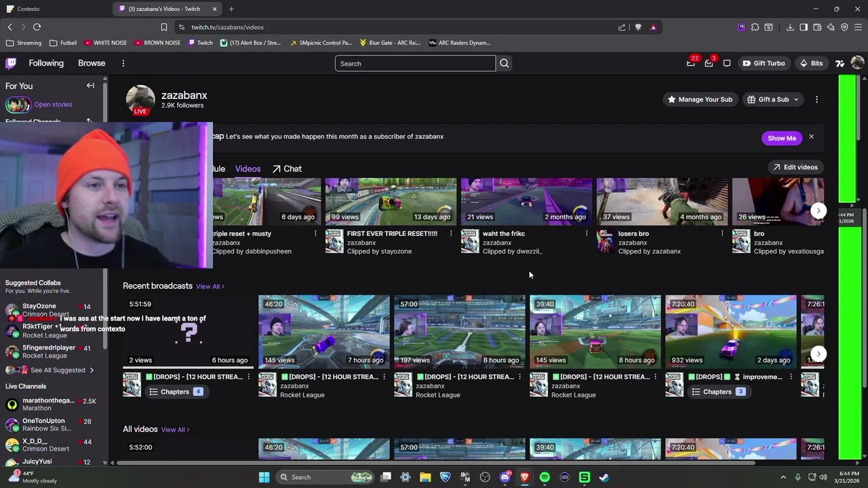
Task: Open marathonthega... live channel in sidebar
Action: click(x=51, y=405)
